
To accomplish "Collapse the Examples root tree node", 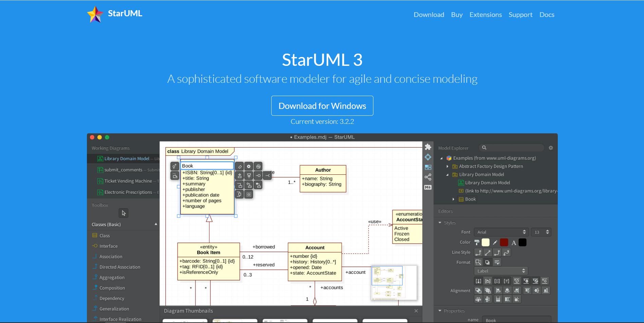I will tap(441, 158).
